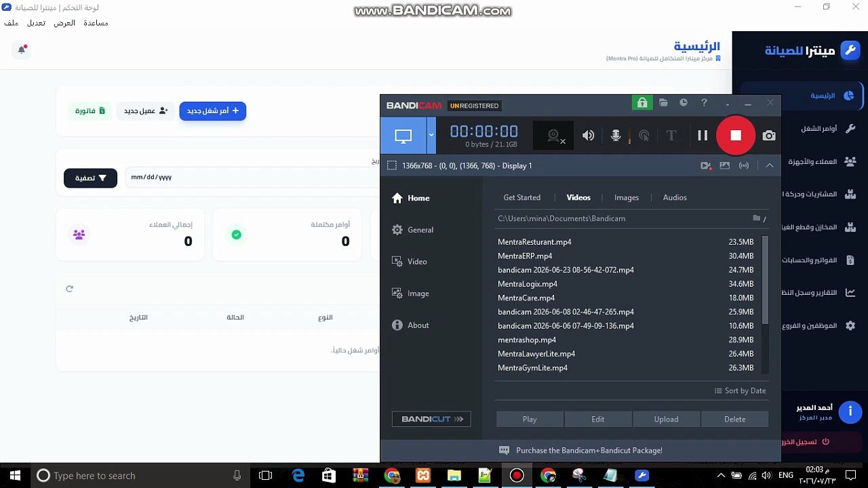The height and width of the screenshot is (488, 868).
Task: Click the Delete button in Bandicam
Action: [735, 420]
